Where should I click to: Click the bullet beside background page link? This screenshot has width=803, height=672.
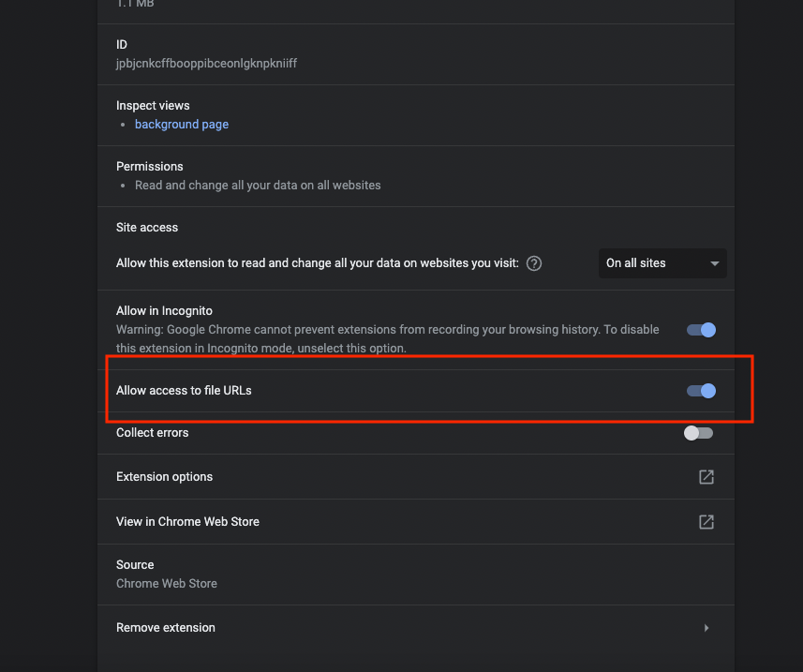click(122, 125)
